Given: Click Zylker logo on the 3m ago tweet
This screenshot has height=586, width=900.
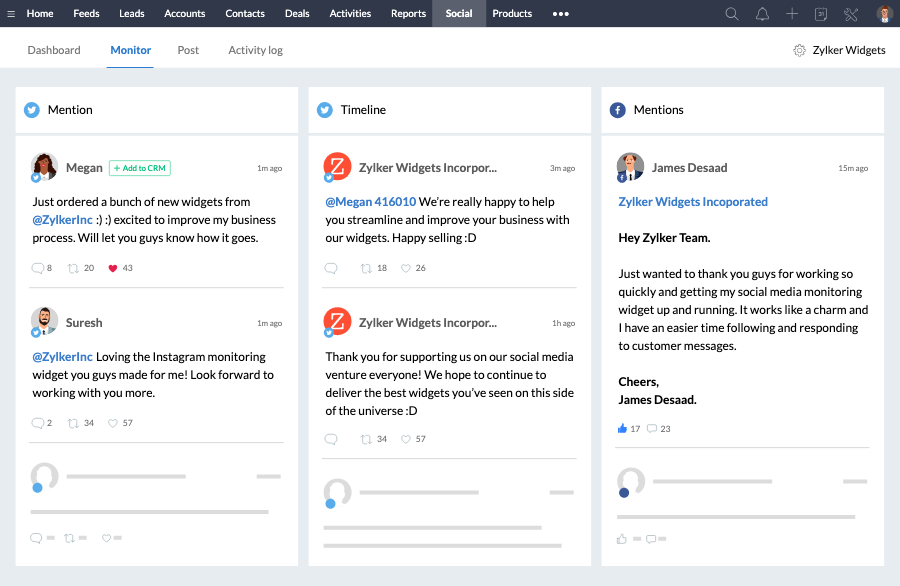Looking at the screenshot, I should (338, 166).
